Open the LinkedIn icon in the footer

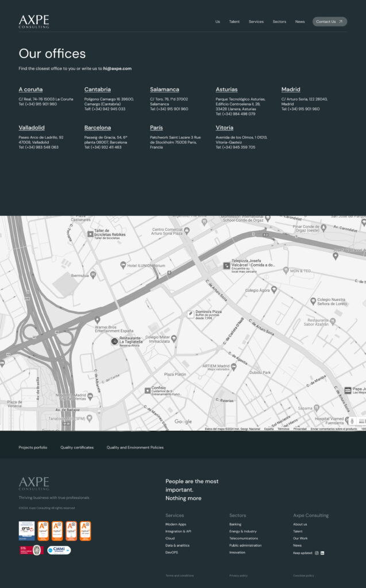322,553
